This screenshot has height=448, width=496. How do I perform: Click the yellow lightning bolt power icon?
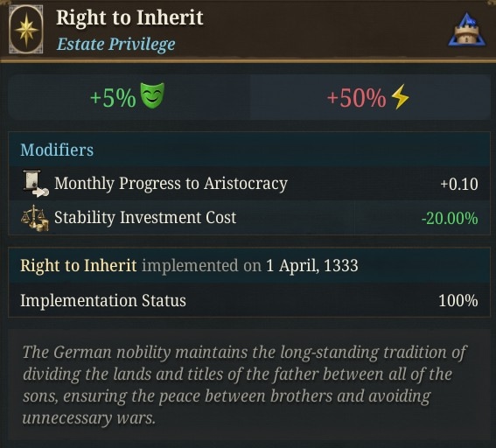(400, 96)
